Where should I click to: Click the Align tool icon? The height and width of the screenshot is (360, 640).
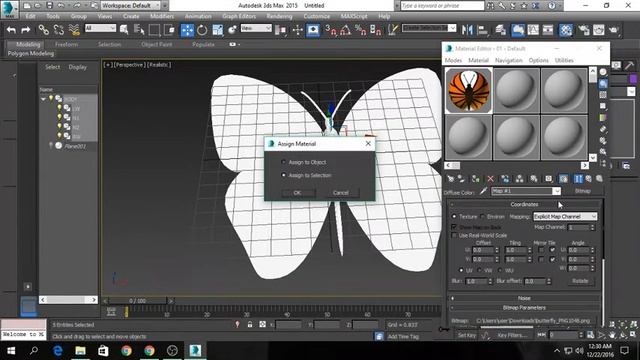[482, 30]
